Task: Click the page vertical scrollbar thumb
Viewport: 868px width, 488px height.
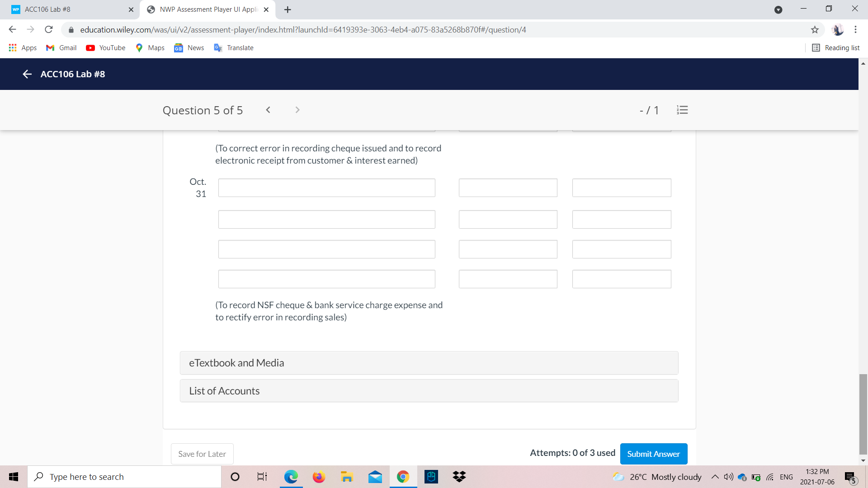Action: point(863,413)
